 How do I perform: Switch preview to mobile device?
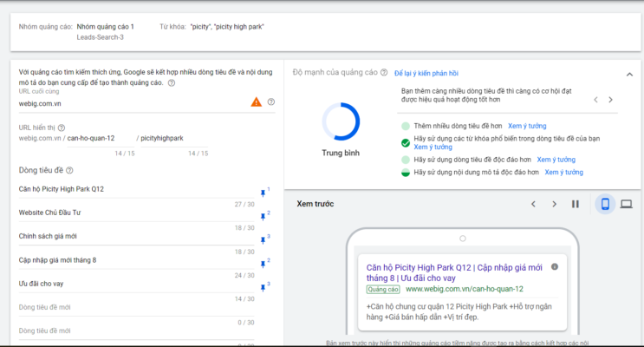tap(605, 204)
